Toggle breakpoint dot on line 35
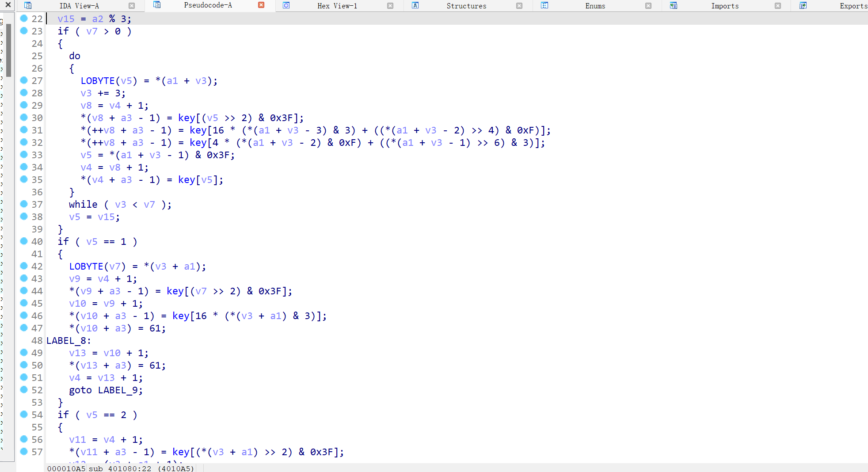Viewport: 868px width, 472px height. click(24, 179)
